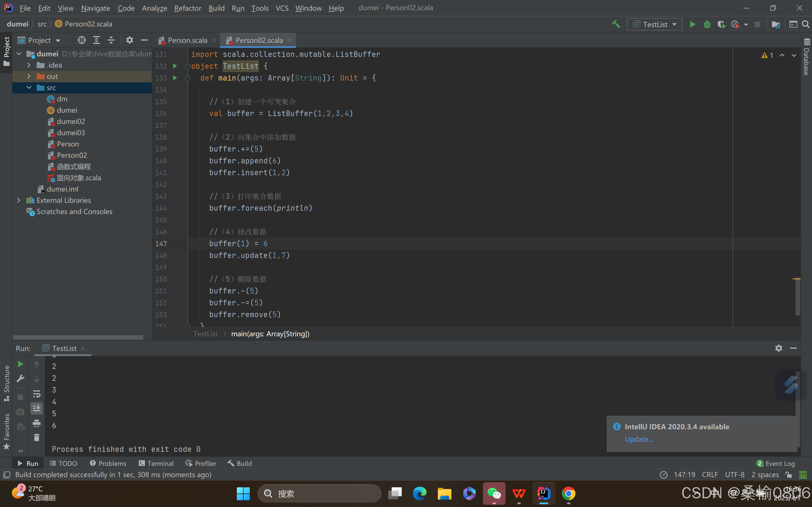Click the Windows taskbar search box
Screen dimensions: 812x507
pyautogui.click(x=319, y=493)
